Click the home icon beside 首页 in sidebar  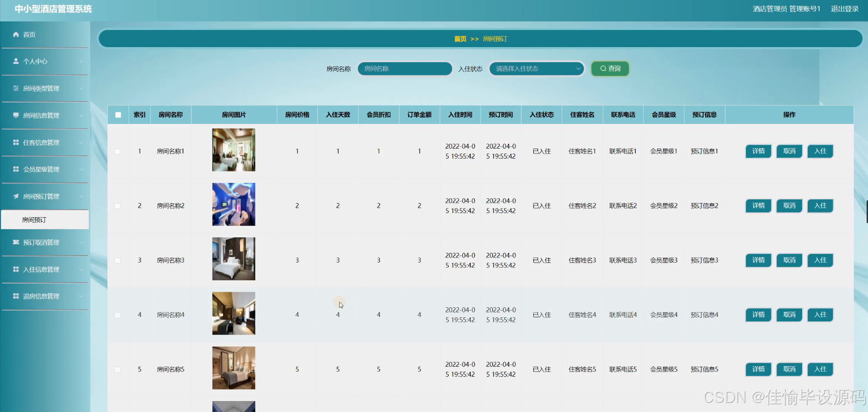(16, 34)
